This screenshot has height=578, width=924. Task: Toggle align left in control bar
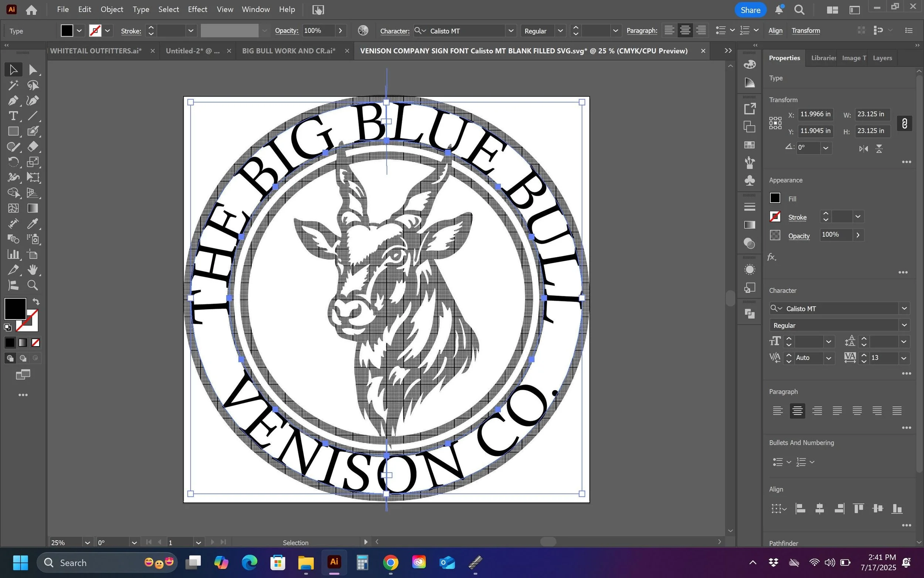pyautogui.click(x=669, y=31)
